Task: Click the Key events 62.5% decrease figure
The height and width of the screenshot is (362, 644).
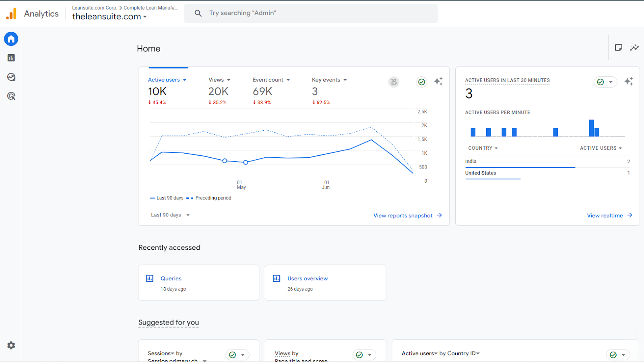Action: [x=321, y=103]
